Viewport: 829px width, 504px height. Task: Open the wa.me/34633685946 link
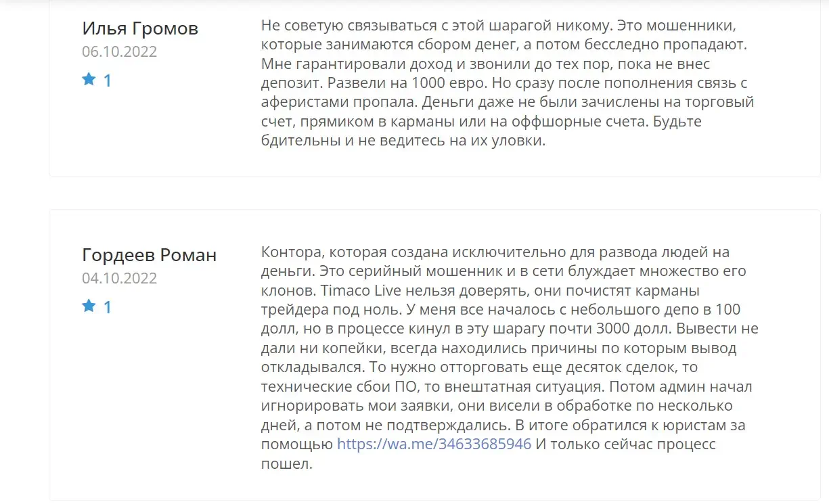[x=434, y=444]
